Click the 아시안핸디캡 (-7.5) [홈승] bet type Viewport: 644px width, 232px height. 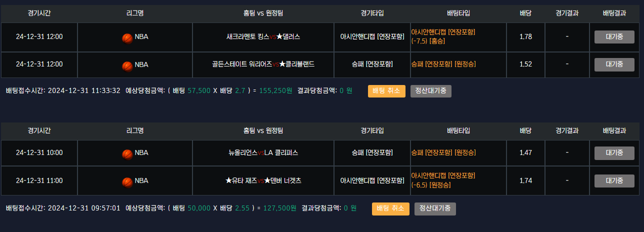(443, 36)
